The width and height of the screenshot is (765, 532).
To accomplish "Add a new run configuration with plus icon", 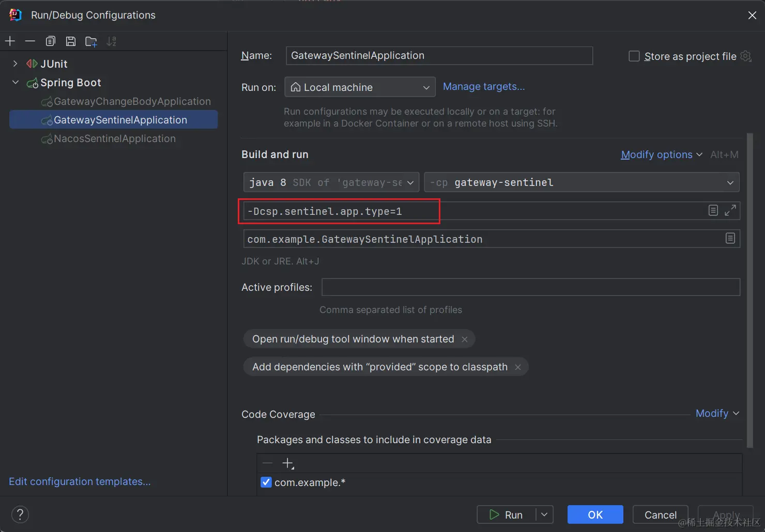I will [x=10, y=41].
